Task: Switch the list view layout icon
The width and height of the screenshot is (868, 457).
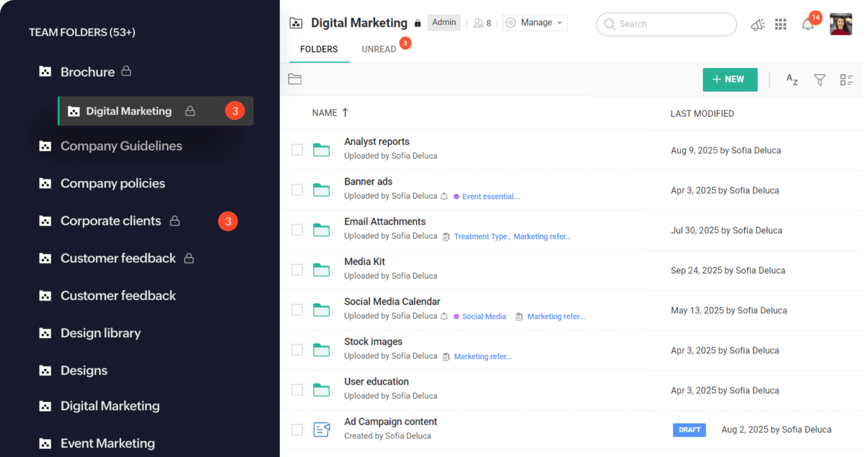Action: tap(846, 80)
